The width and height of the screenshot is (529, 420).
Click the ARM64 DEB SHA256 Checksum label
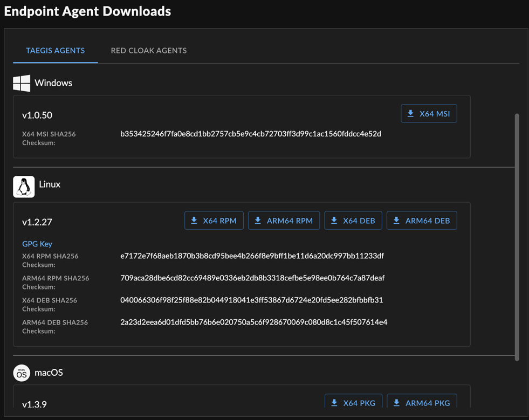tap(55, 327)
